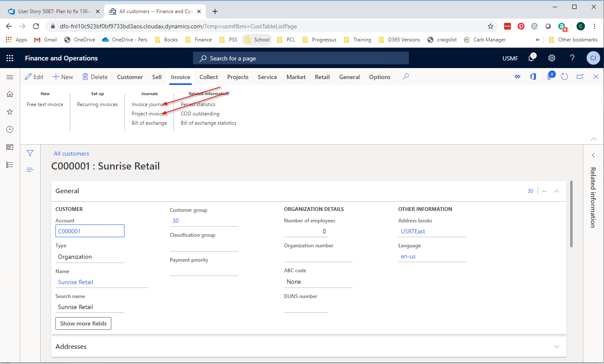Click the USMF company selector

[x=510, y=58]
